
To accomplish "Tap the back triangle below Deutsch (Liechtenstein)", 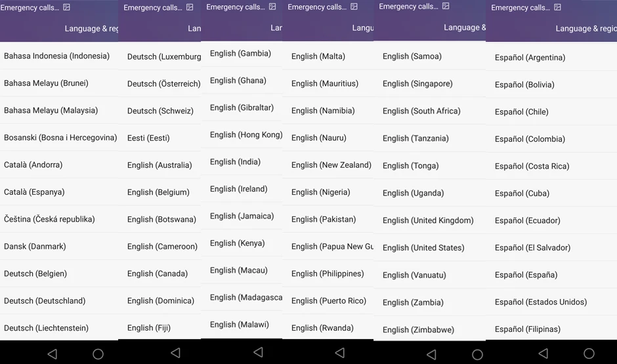I will [53, 354].
